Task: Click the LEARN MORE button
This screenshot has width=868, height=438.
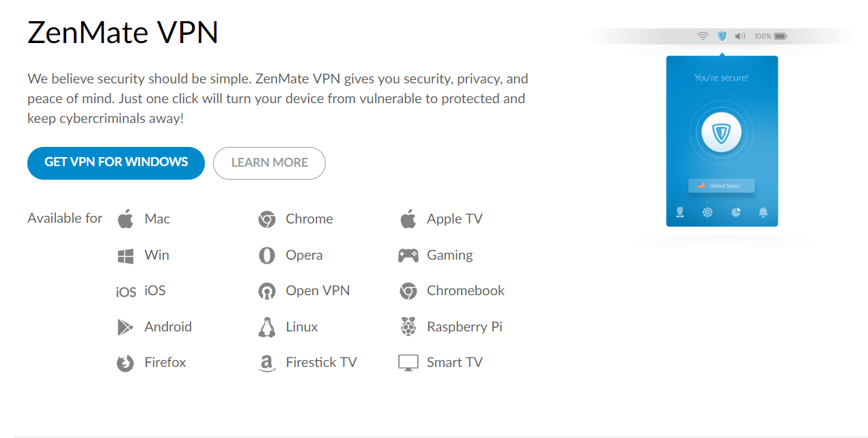Action: coord(269,163)
